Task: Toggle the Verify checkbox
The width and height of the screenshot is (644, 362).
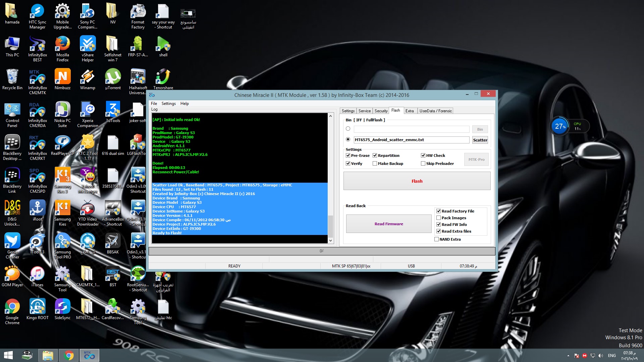Action: tap(348, 164)
